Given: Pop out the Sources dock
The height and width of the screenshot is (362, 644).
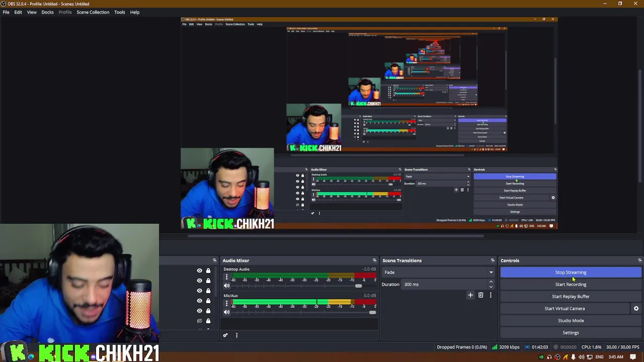Looking at the screenshot, I should (x=214, y=260).
